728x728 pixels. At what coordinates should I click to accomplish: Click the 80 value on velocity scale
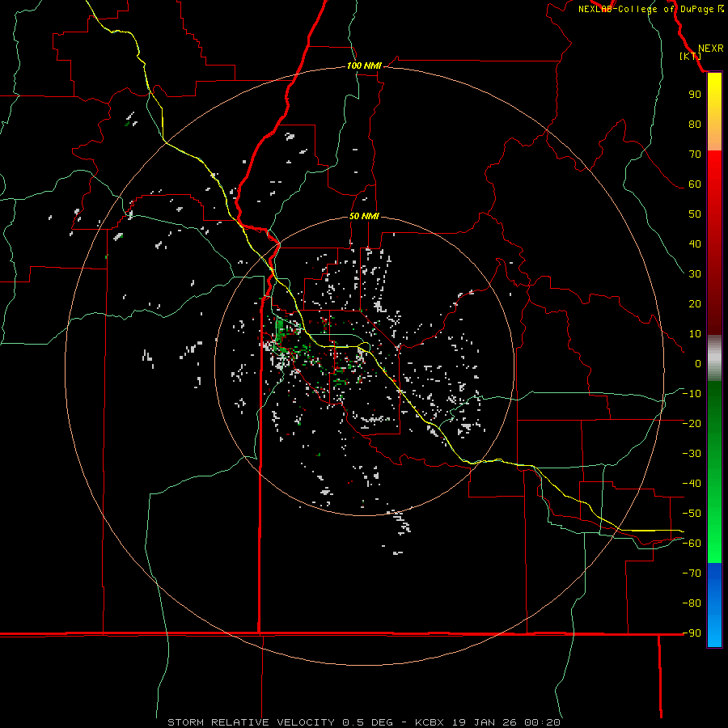click(695, 124)
